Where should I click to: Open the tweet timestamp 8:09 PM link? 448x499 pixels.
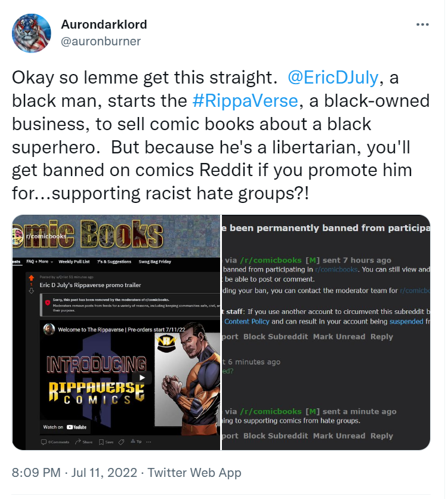tap(36, 473)
